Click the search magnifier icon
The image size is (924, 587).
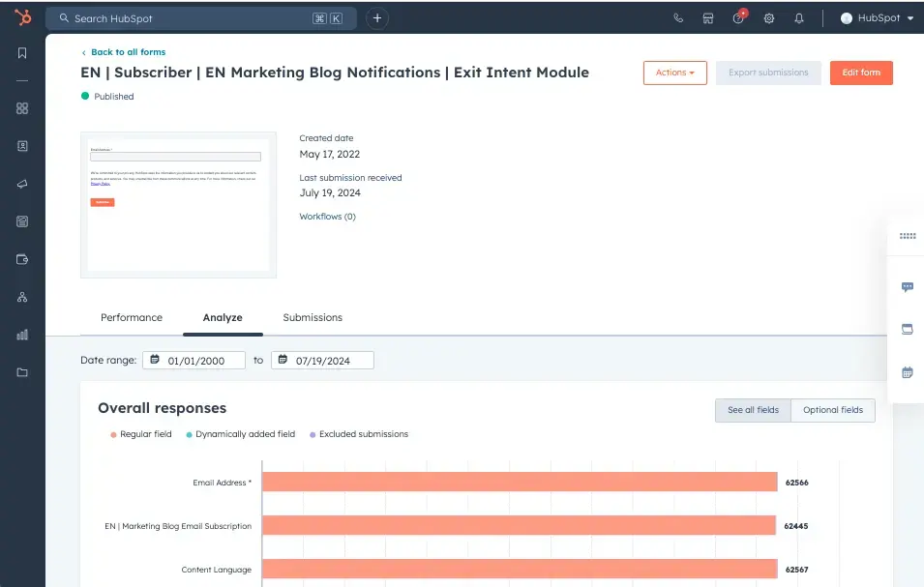(x=64, y=18)
